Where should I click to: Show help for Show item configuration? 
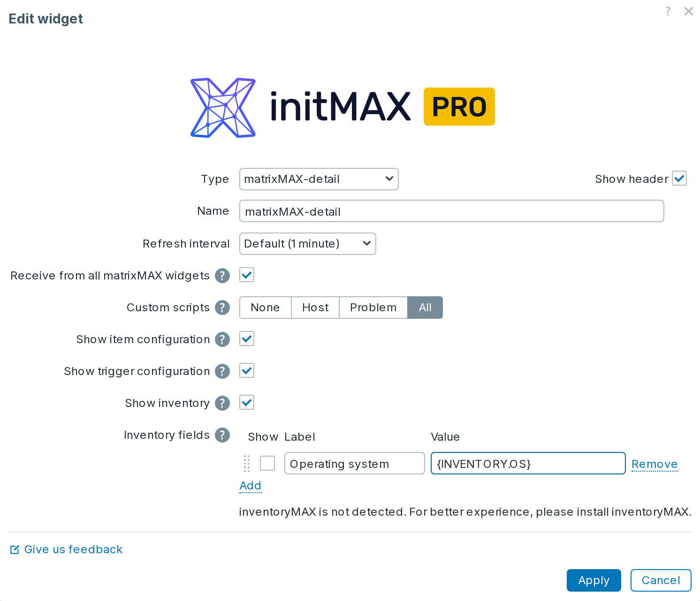(x=222, y=339)
